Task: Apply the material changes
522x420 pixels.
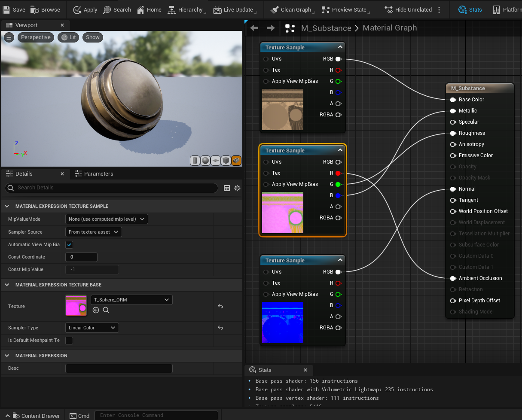Action: point(85,9)
